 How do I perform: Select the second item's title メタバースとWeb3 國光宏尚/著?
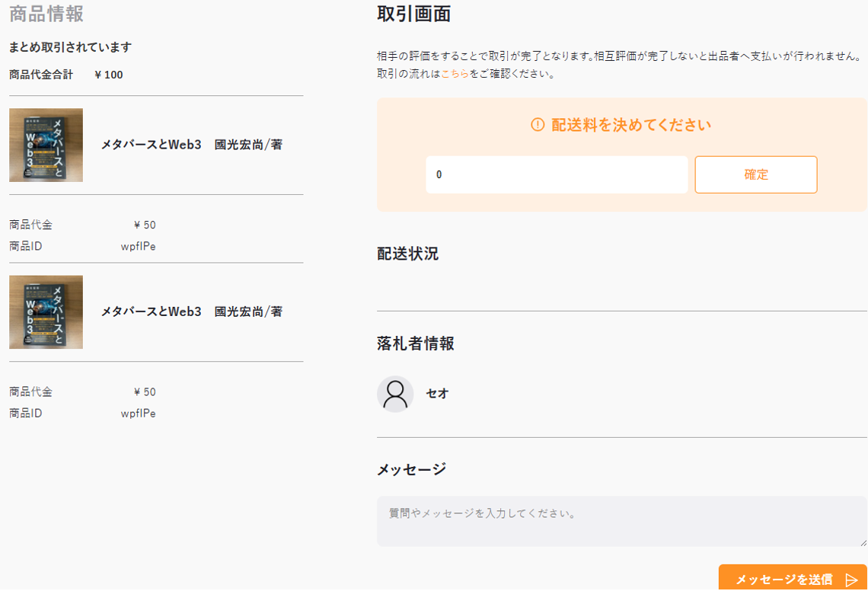click(192, 311)
